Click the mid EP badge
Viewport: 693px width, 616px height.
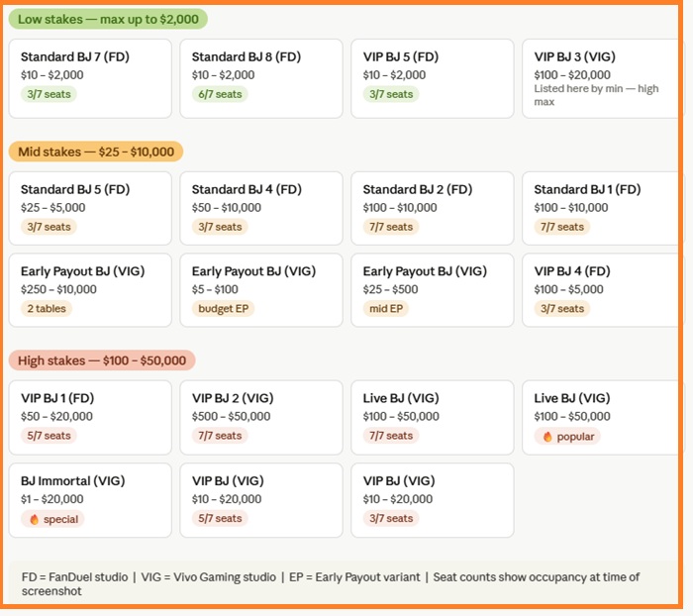386,308
